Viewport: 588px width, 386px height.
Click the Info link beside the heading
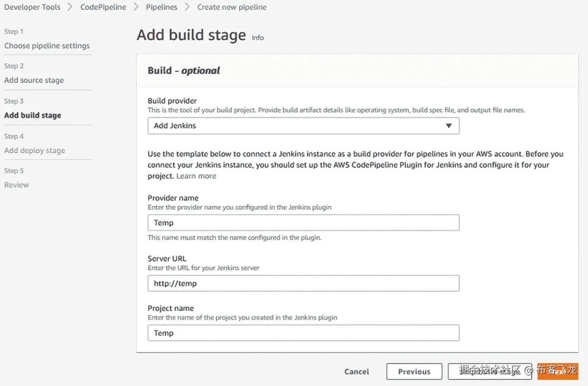pos(258,38)
